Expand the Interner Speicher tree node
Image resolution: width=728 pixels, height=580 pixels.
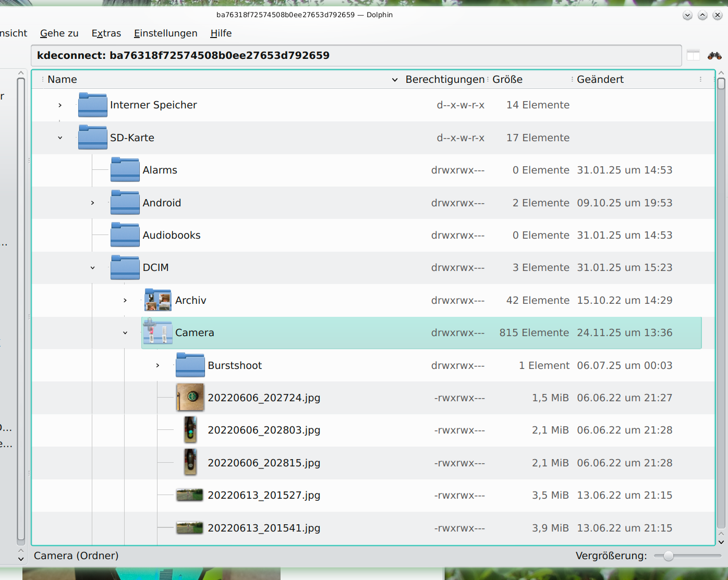(x=60, y=105)
